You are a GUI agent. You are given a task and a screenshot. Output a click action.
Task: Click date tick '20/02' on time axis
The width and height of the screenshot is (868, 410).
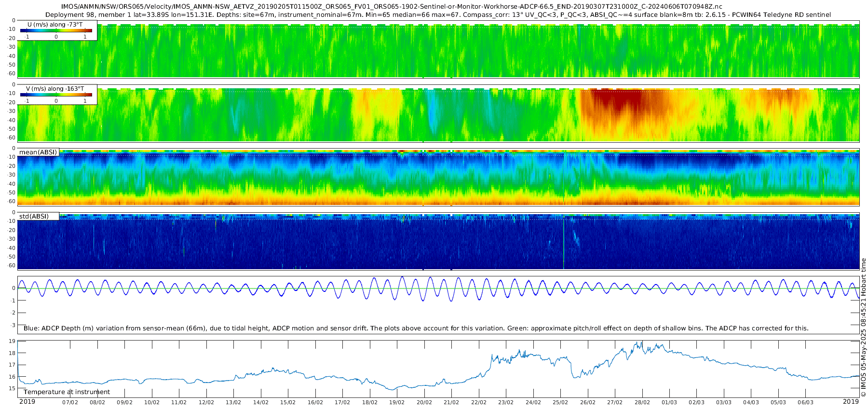point(424,402)
